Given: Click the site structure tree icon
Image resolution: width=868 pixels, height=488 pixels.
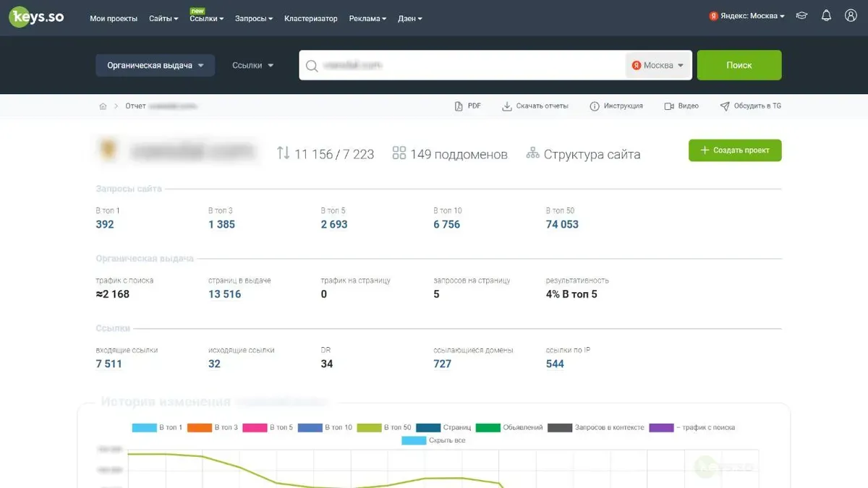Looking at the screenshot, I should pos(533,153).
